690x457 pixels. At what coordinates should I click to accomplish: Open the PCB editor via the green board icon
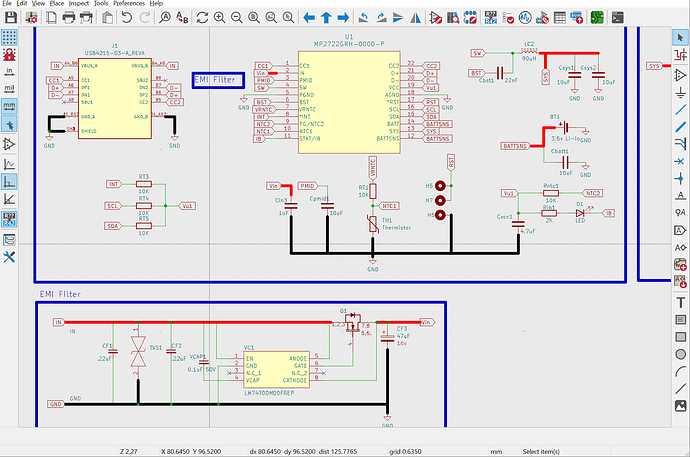point(598,18)
